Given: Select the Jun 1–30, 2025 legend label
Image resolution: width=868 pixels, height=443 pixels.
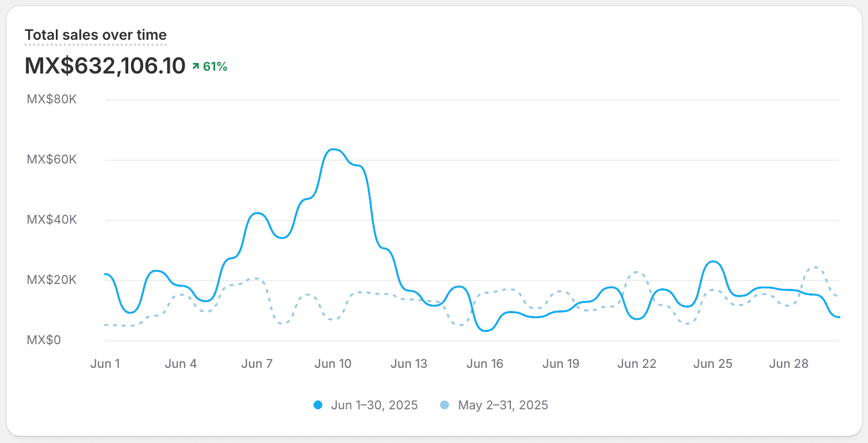Looking at the screenshot, I should coord(374,405).
